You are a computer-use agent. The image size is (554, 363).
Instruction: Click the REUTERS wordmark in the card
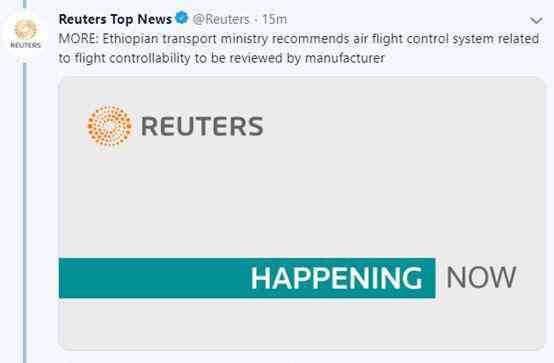point(202,126)
